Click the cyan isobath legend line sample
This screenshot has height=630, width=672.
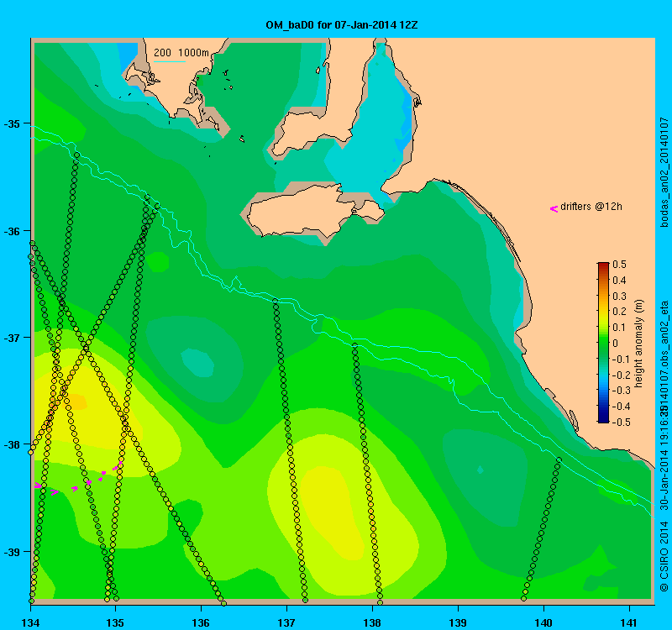coord(170,61)
